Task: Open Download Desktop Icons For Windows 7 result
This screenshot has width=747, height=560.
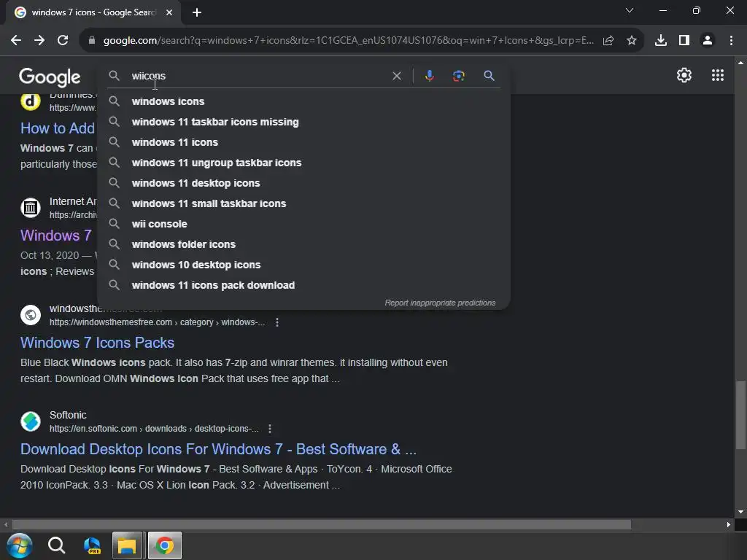Action: [x=218, y=449]
